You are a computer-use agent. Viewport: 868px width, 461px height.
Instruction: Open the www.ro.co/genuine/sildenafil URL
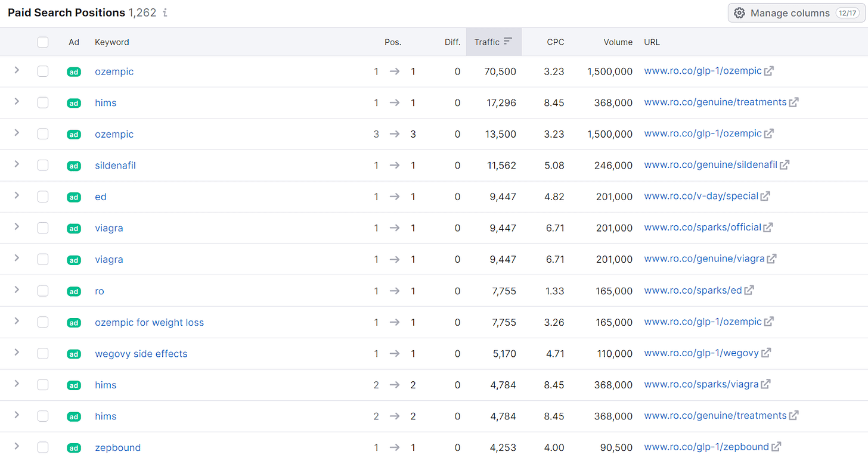711,164
